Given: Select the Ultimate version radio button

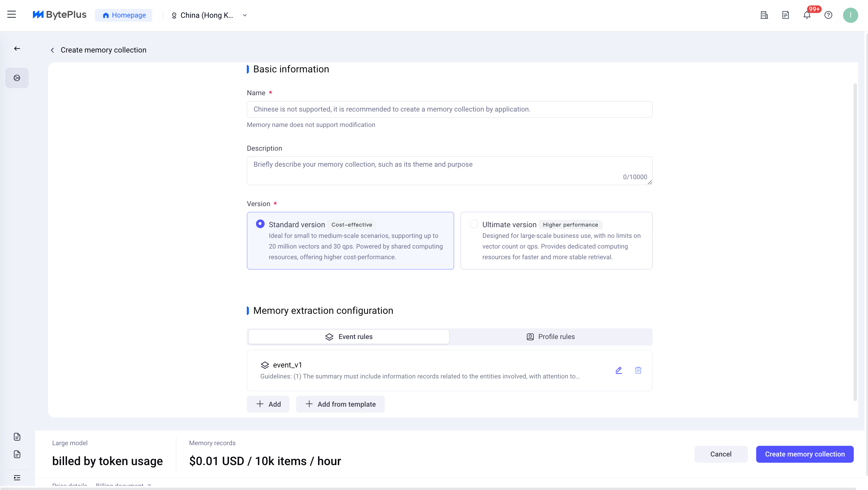Looking at the screenshot, I should tap(473, 224).
